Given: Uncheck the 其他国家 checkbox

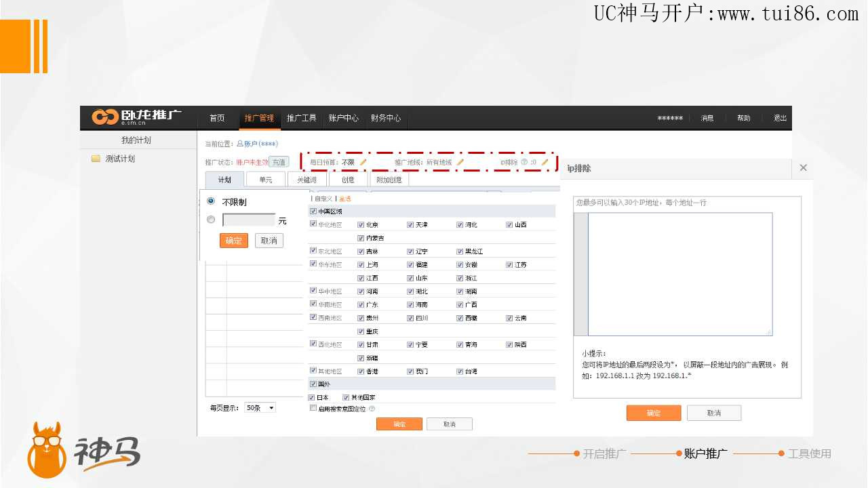Looking at the screenshot, I should coord(346,397).
